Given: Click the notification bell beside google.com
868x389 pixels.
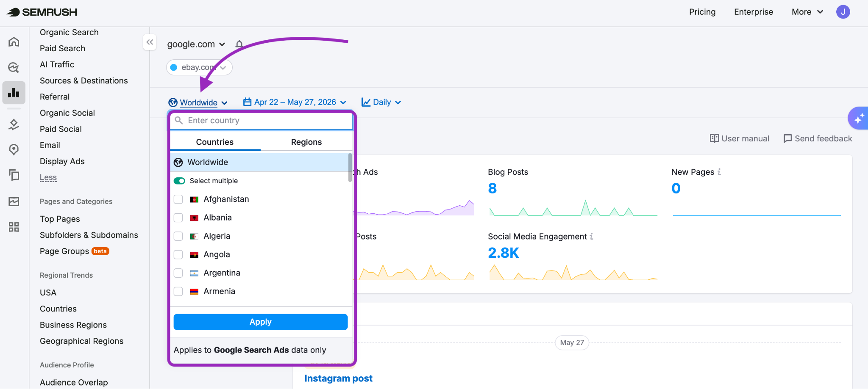Looking at the screenshot, I should pos(239,44).
